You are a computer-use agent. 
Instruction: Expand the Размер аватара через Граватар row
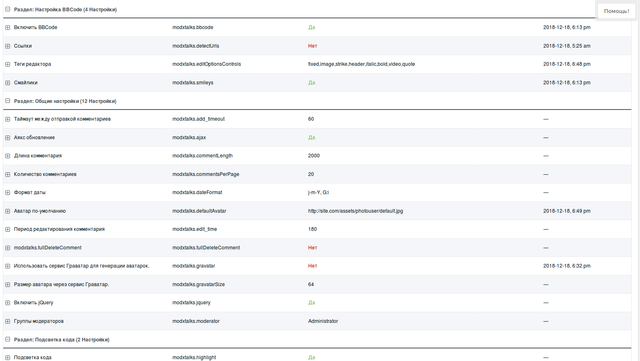tap(7, 284)
